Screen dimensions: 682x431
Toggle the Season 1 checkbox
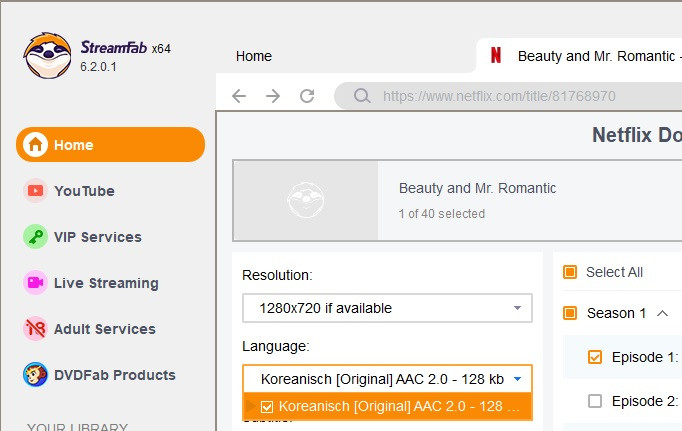[570, 313]
